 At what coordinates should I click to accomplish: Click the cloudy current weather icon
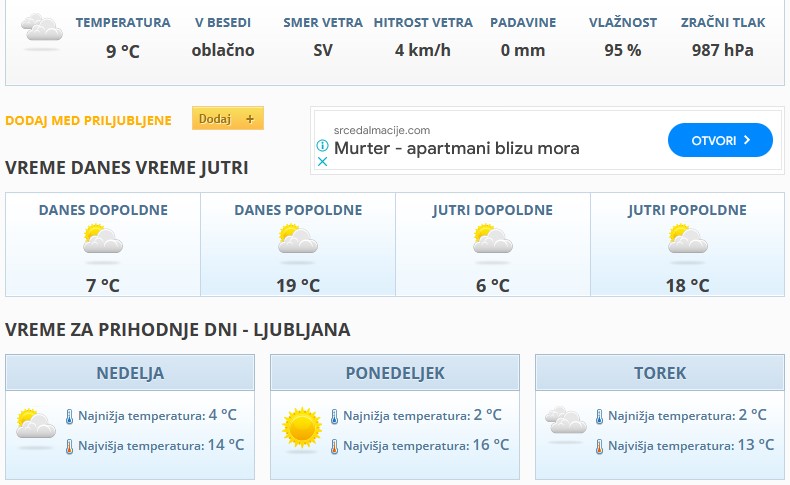coord(41,31)
